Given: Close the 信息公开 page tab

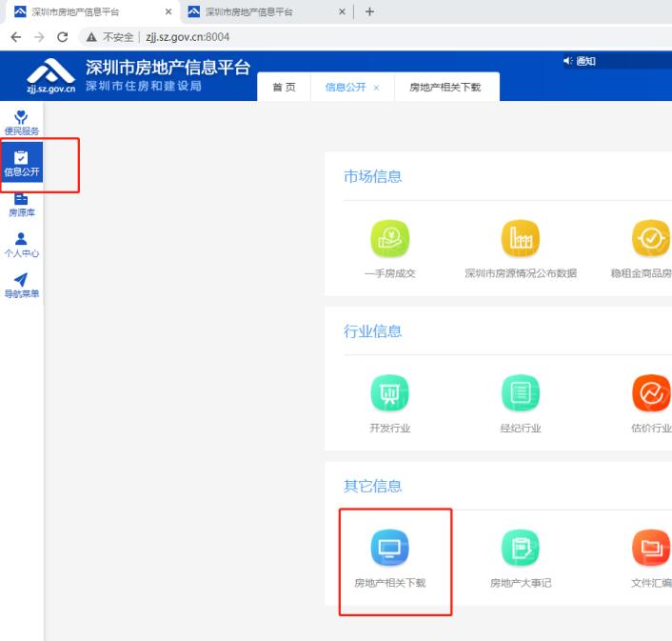Looking at the screenshot, I should tap(376, 88).
